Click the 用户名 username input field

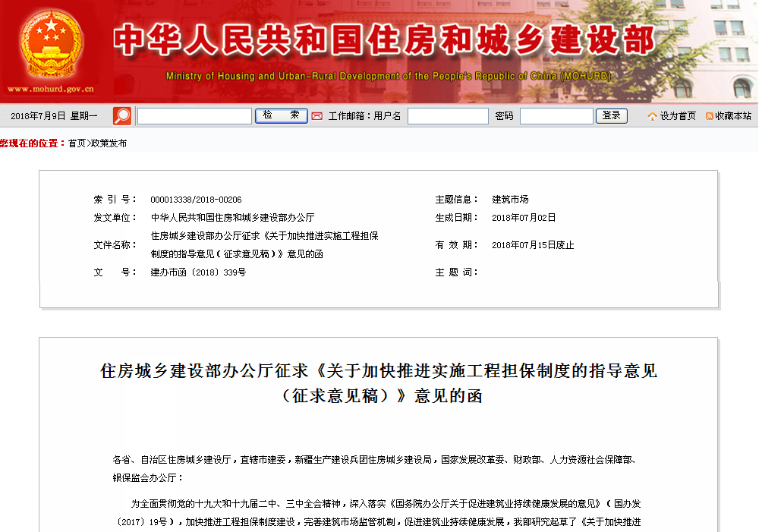coord(448,116)
